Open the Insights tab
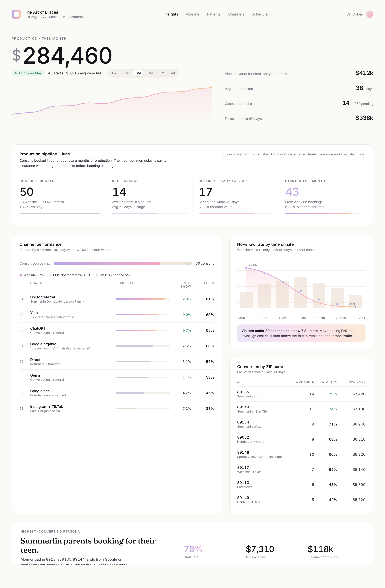The width and height of the screenshot is (385, 588). [171, 14]
